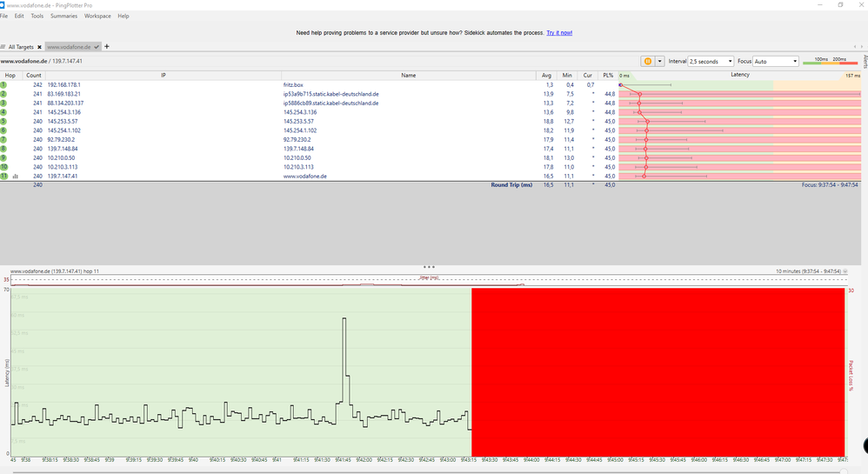Click the checkmark on www.vodafone.de tab
Screen dimensions: 868x474
coord(97,47)
